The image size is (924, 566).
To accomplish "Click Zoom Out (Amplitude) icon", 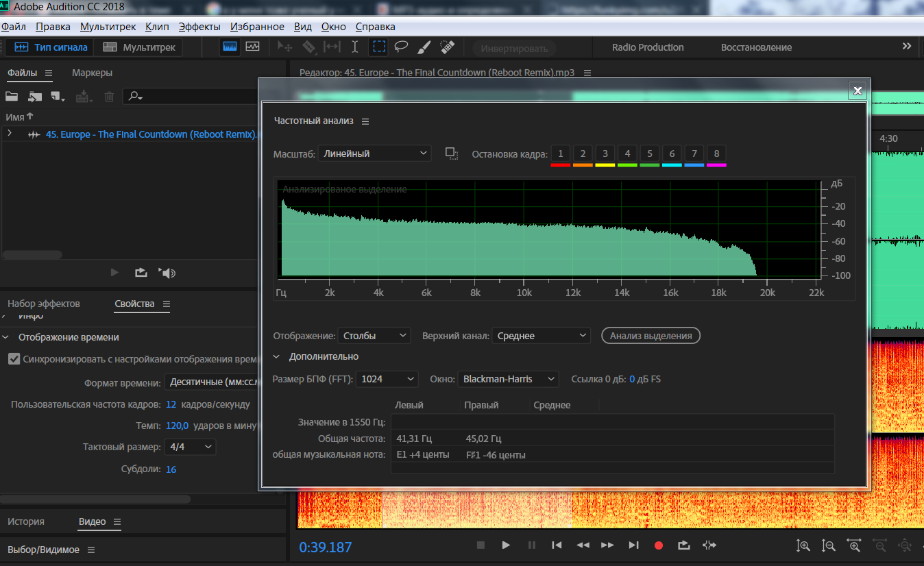I will point(828,546).
